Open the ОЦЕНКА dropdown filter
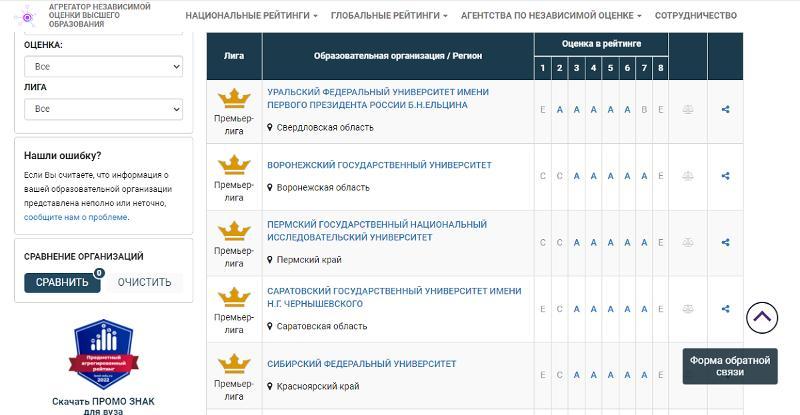Image resolution: width=800 pixels, height=415 pixels. 104,66
